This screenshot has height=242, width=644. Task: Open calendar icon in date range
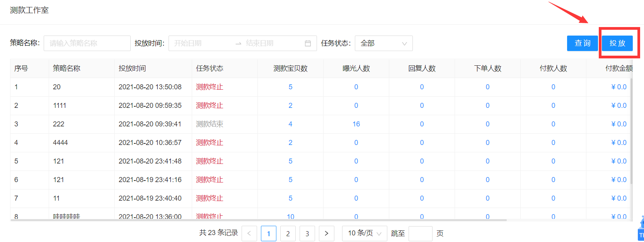pos(308,43)
